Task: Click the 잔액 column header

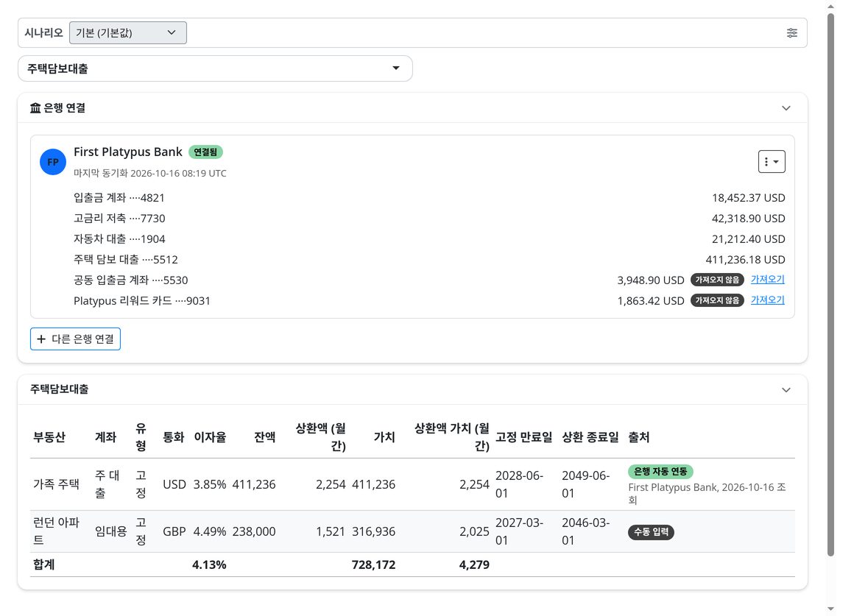Action: [265, 437]
